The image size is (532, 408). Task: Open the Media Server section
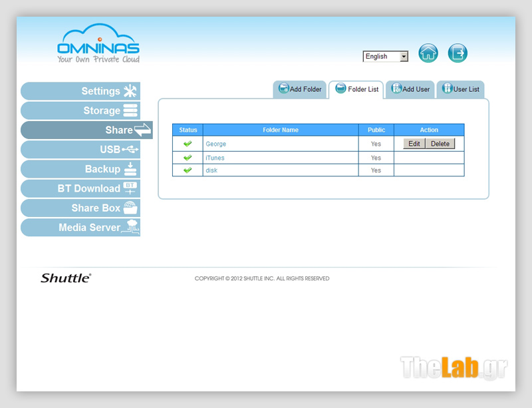click(80, 228)
